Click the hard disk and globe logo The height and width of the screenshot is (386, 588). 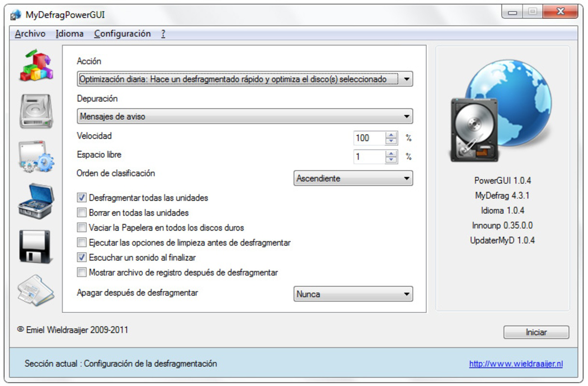coord(502,110)
